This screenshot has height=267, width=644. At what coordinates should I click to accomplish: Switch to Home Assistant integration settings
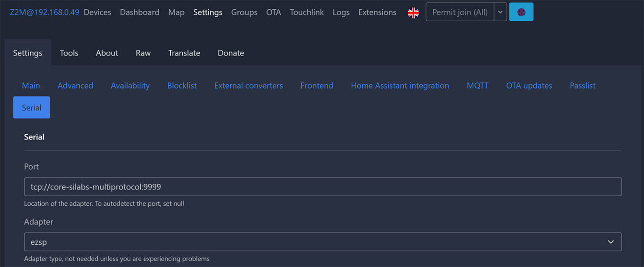(x=400, y=86)
